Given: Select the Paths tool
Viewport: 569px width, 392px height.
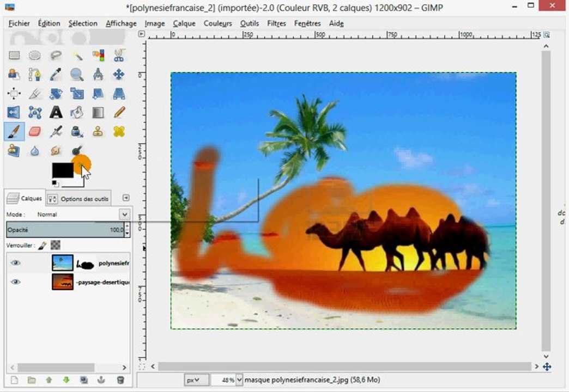Looking at the screenshot, I should (35, 75).
